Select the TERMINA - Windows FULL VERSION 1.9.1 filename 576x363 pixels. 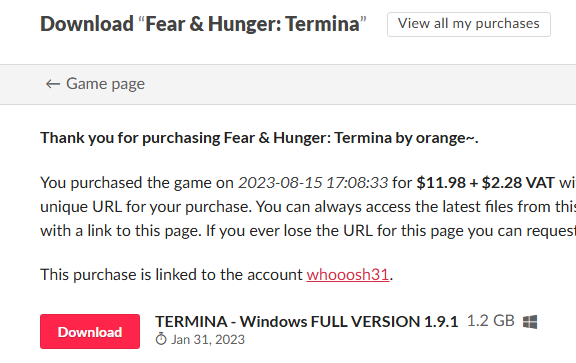pos(307,322)
